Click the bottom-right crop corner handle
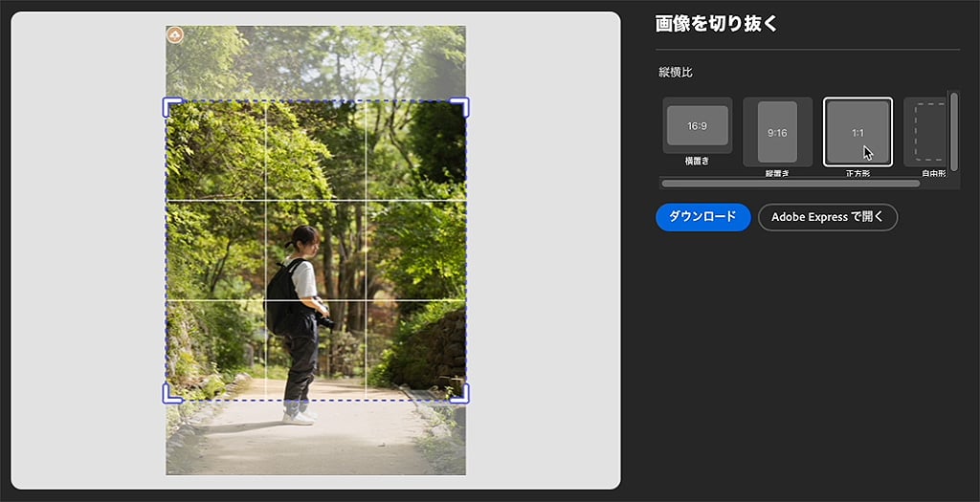 [460, 394]
